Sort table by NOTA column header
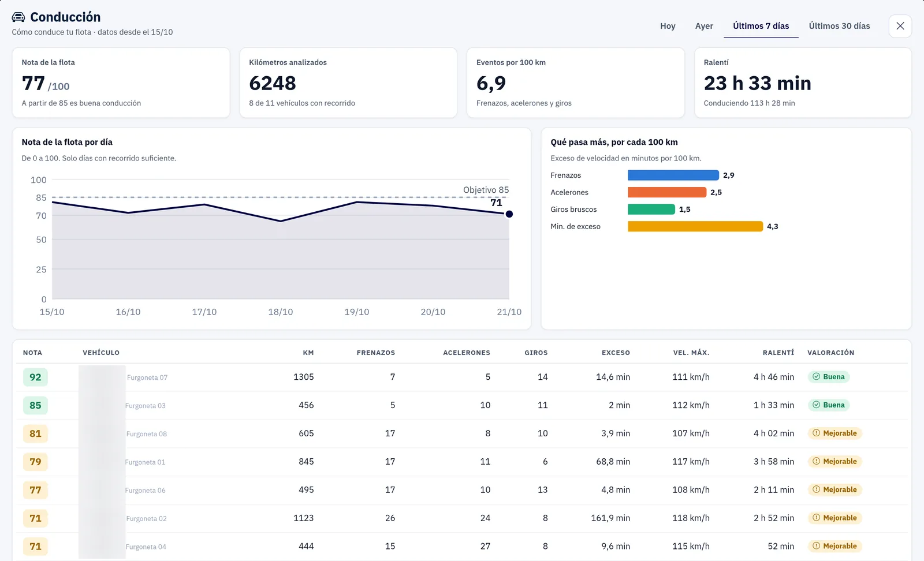Viewport: 924px width, 561px height. tap(32, 353)
